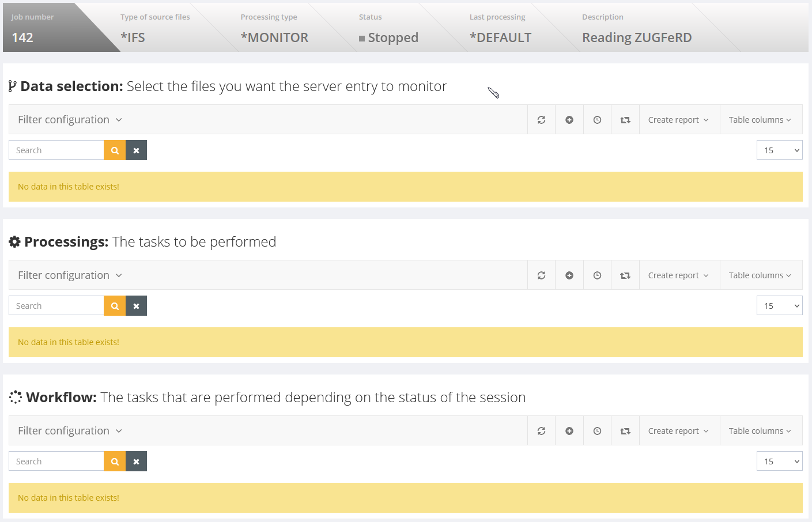Click the Search input field in Processings
Viewport: 812px width, 522px height.
click(x=56, y=306)
